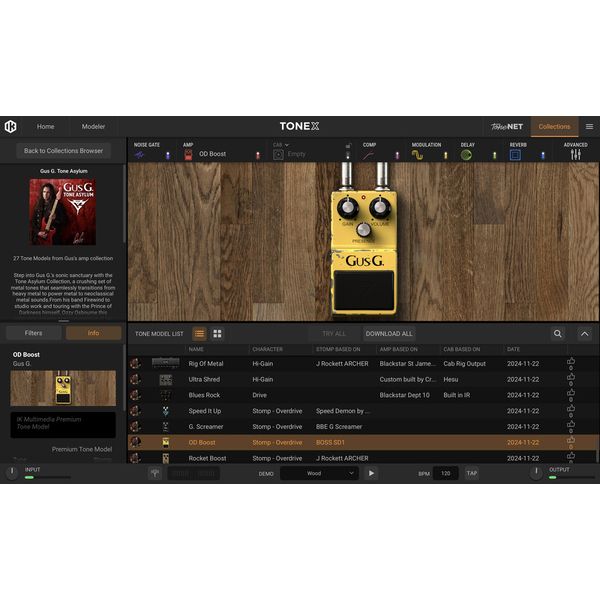Toggle the Modulation power switch
The image size is (600, 600).
coord(445,155)
